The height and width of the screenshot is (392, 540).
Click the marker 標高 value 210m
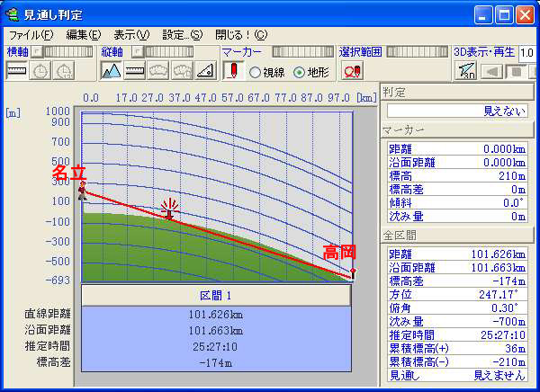pyautogui.click(x=512, y=176)
